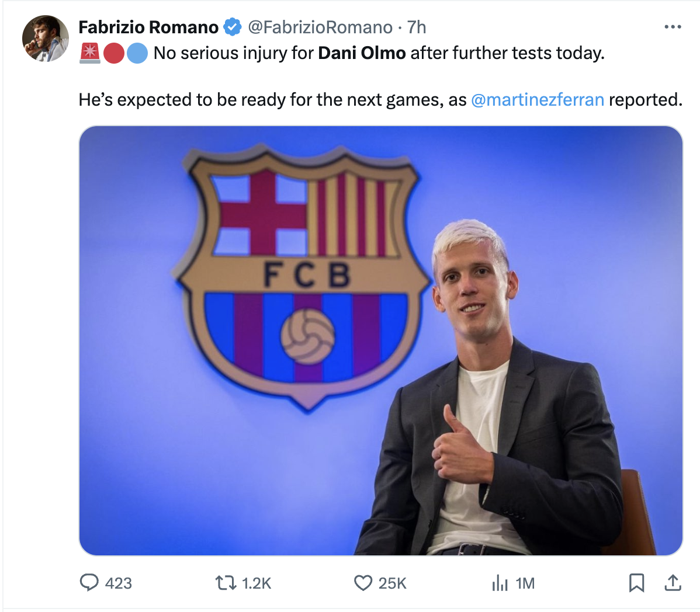Like the tweet with heart icon

tap(363, 583)
